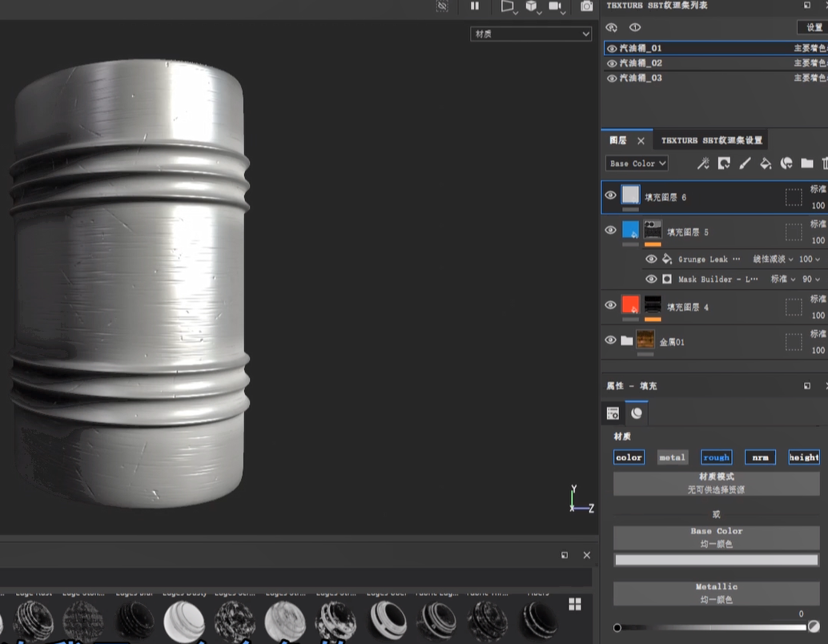Screen dimensions: 828x644
Task: Open the 材质 viewport mode dropdown
Action: click(530, 34)
